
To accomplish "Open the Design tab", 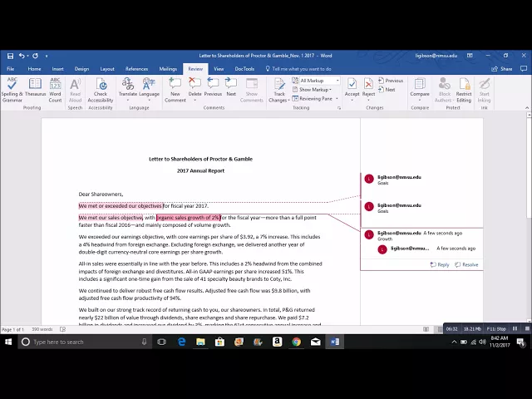I will pyautogui.click(x=81, y=69).
